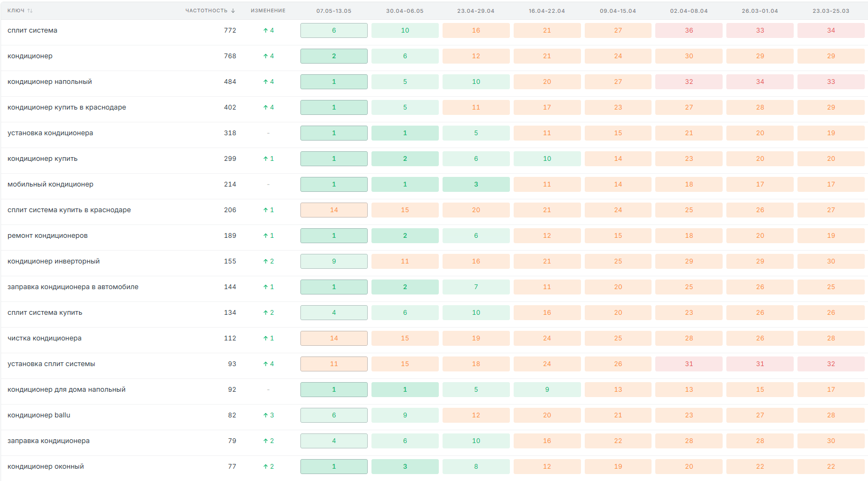The width and height of the screenshot is (868, 481).
Task: Click the ИЗМЕНЕНИЕ column header
Action: point(268,11)
